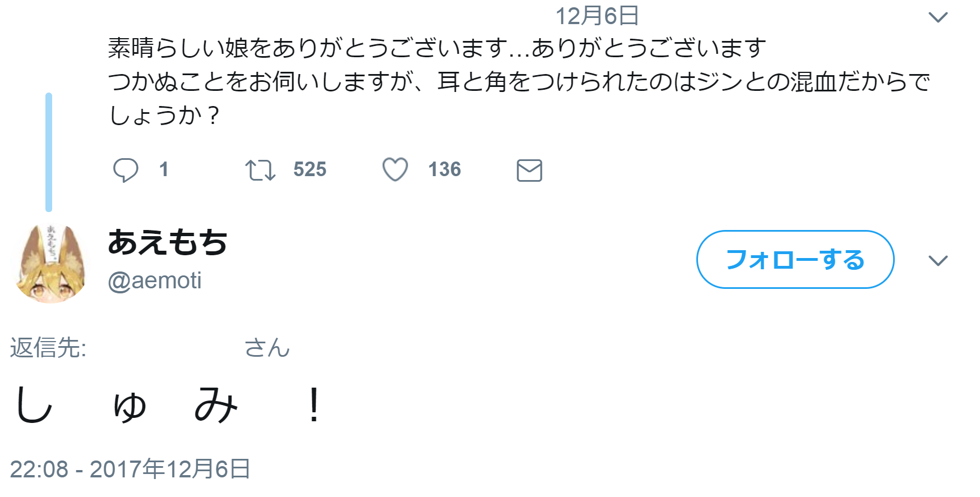View the 525 retweets count
The width and height of the screenshot is (980, 497).
pyautogui.click(x=310, y=169)
